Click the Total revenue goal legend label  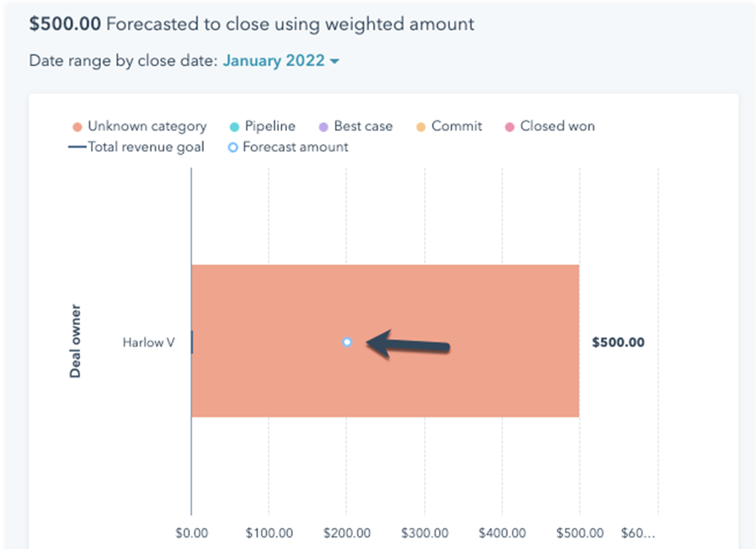146,147
